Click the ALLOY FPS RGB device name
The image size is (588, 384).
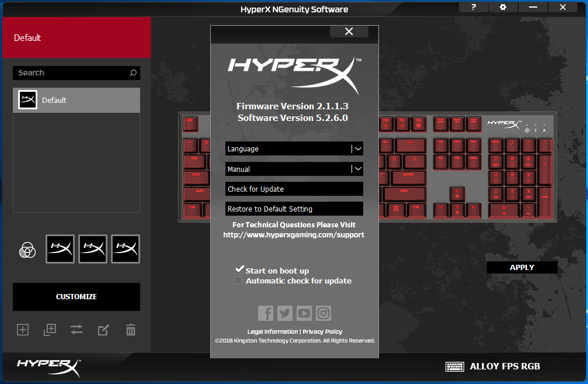pyautogui.click(x=505, y=366)
